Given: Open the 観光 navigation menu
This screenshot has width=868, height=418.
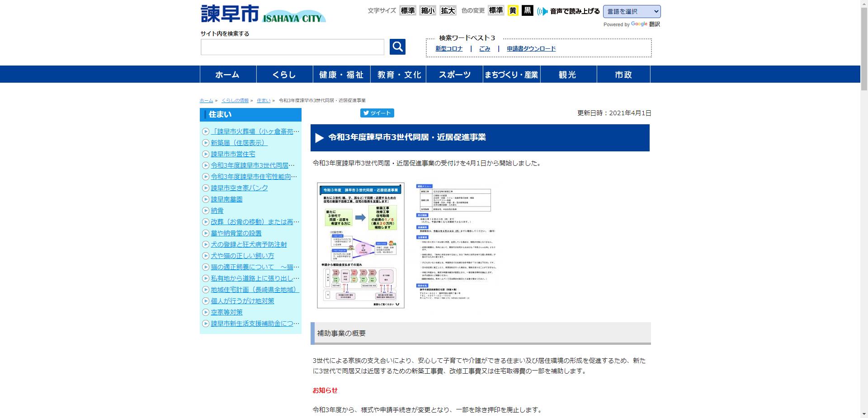Looking at the screenshot, I should [x=567, y=74].
